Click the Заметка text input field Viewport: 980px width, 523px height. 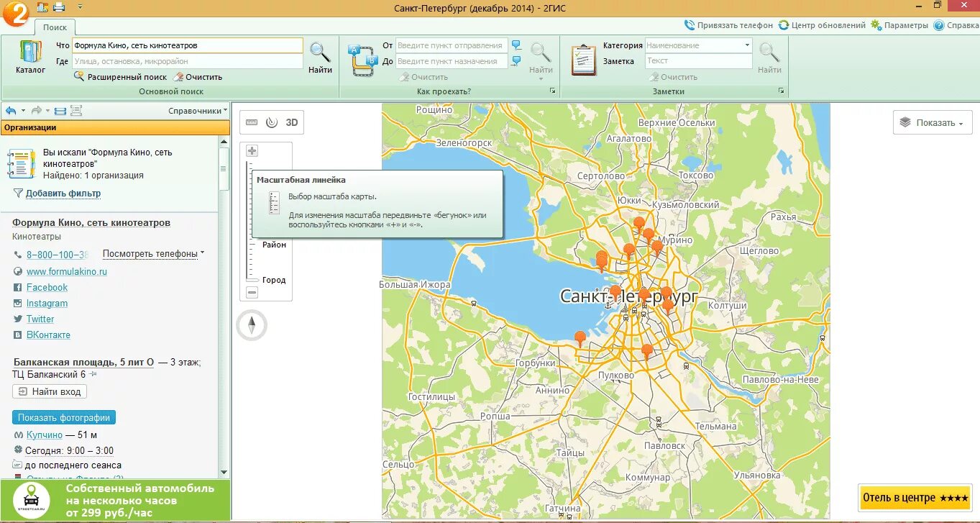(698, 61)
